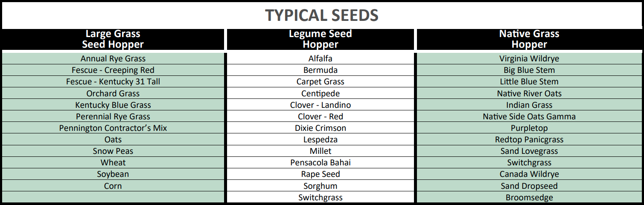
Task: Select the Legume Seed Hopper header
Action: pyautogui.click(x=321, y=39)
